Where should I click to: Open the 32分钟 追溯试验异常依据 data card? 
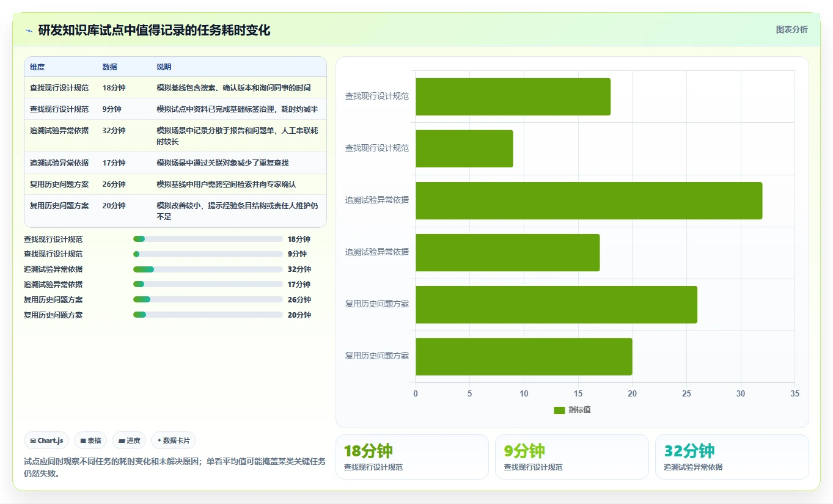(x=732, y=457)
